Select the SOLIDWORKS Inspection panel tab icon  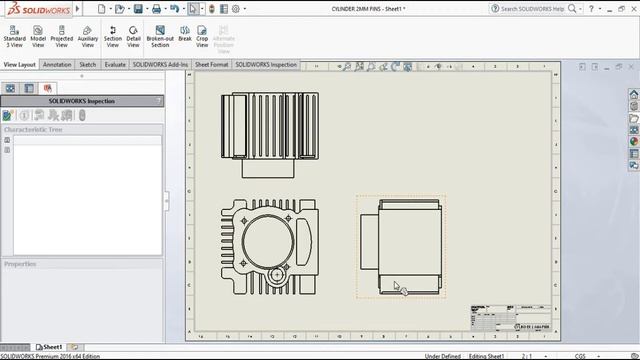point(48,88)
